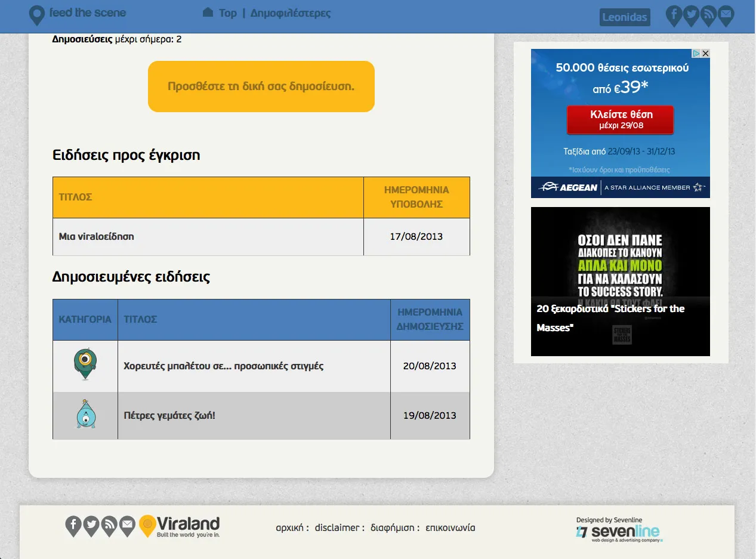The width and height of the screenshot is (756, 559).
Task: Click the Δημοσιευμένες ειδήσεις heading
Action: tap(131, 277)
